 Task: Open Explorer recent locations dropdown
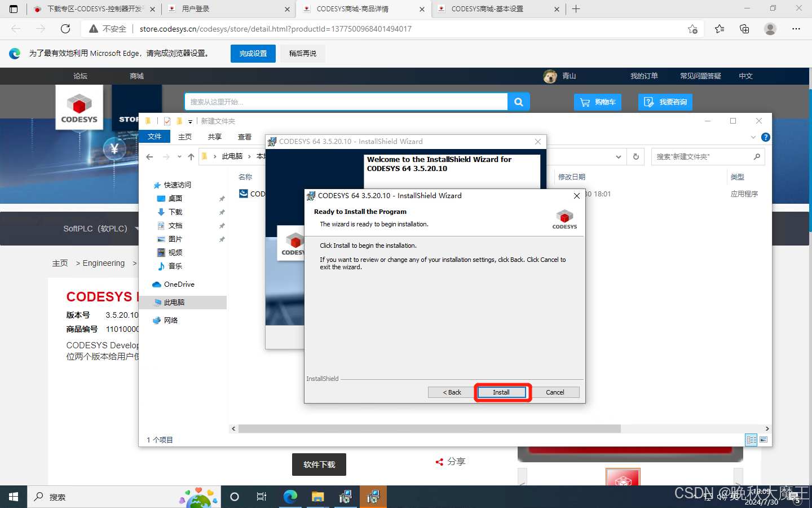click(179, 156)
